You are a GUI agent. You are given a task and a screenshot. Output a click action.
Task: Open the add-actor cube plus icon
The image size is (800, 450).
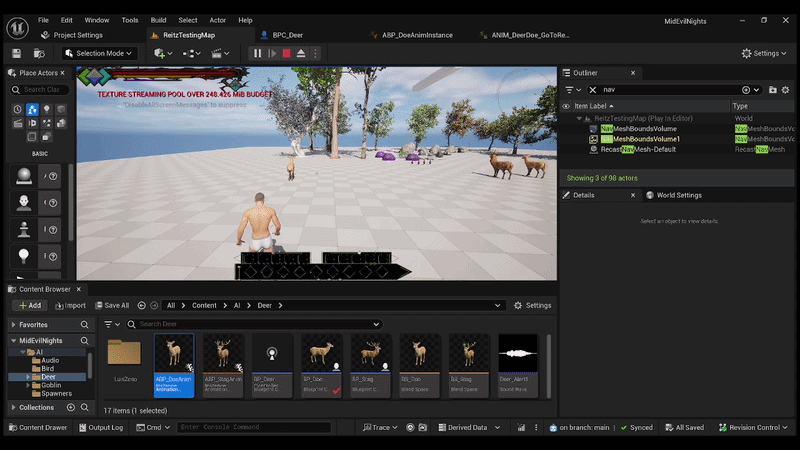(163, 53)
